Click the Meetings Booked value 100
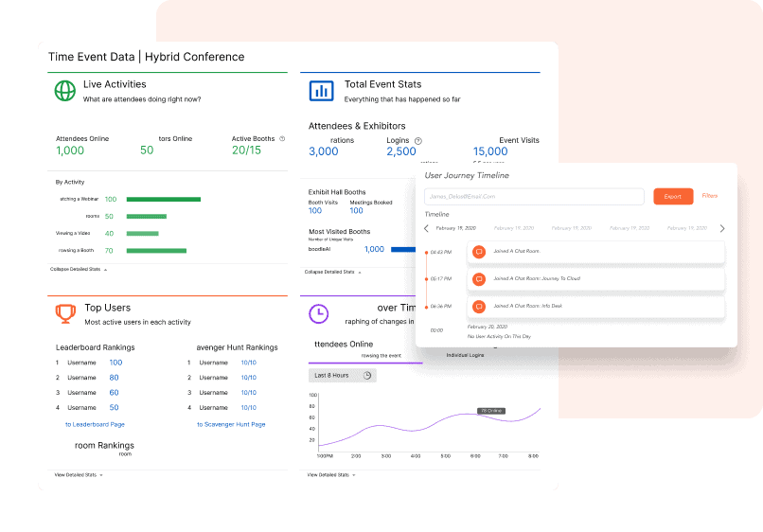Screen dimensions: 763x532 pyautogui.click(x=356, y=211)
